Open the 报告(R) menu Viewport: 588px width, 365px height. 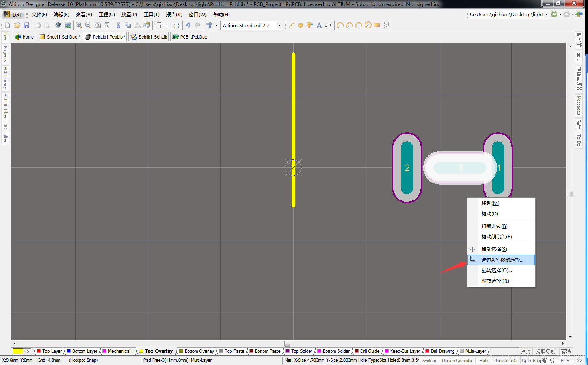point(174,14)
